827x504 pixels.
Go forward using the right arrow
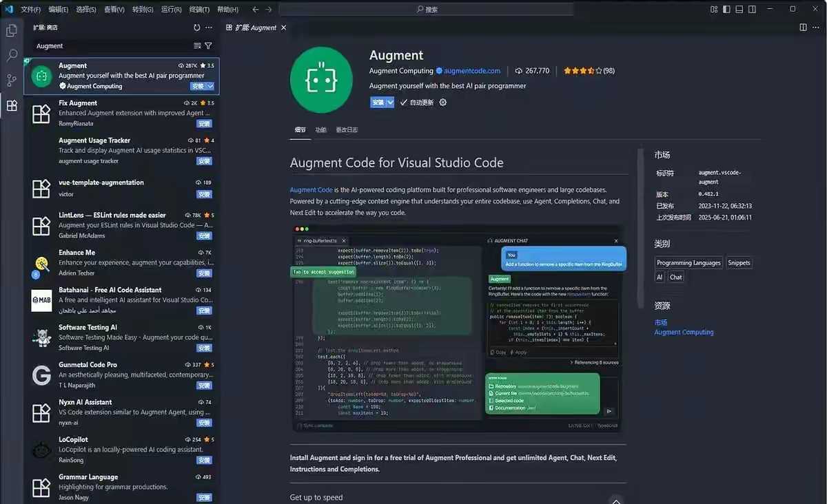pyautogui.click(x=269, y=9)
